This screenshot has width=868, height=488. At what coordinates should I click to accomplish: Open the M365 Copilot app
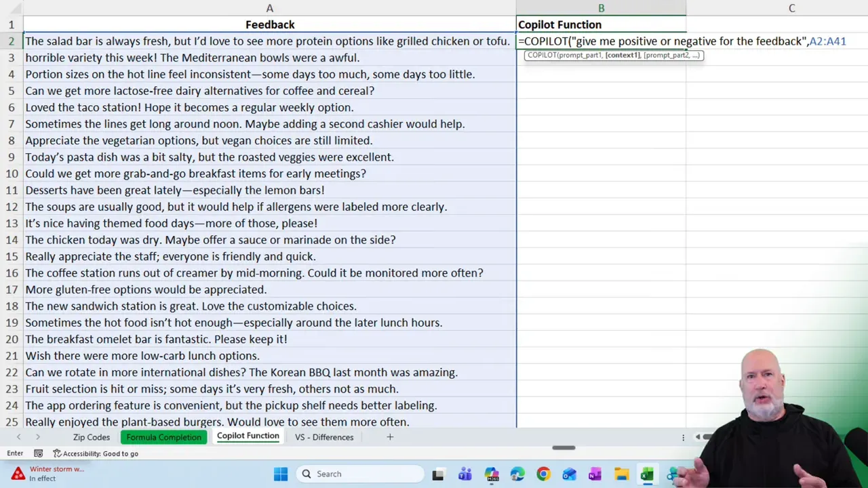tap(492, 474)
